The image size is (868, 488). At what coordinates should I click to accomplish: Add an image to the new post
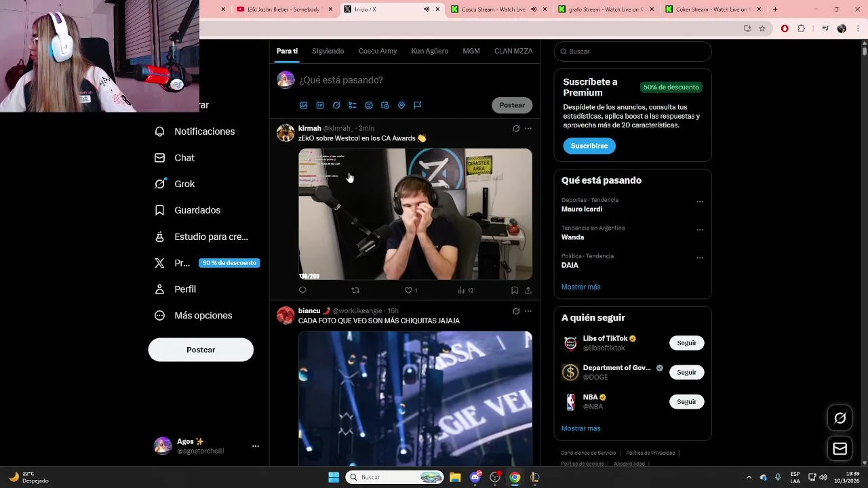click(304, 105)
